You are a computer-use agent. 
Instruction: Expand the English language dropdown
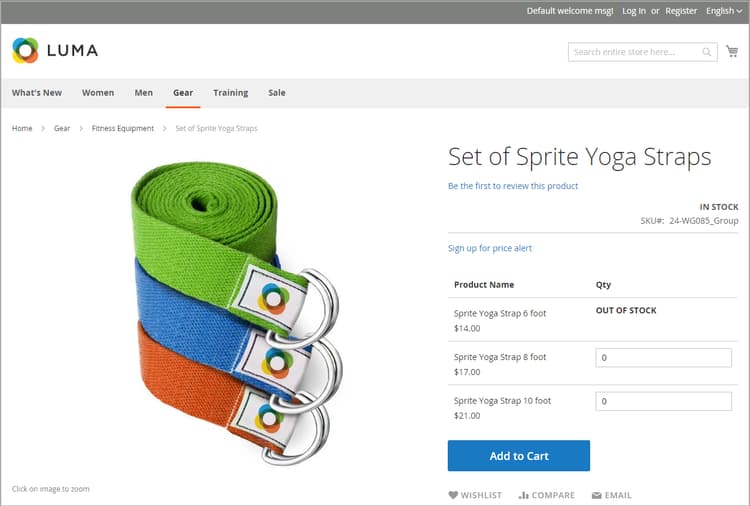(x=724, y=11)
